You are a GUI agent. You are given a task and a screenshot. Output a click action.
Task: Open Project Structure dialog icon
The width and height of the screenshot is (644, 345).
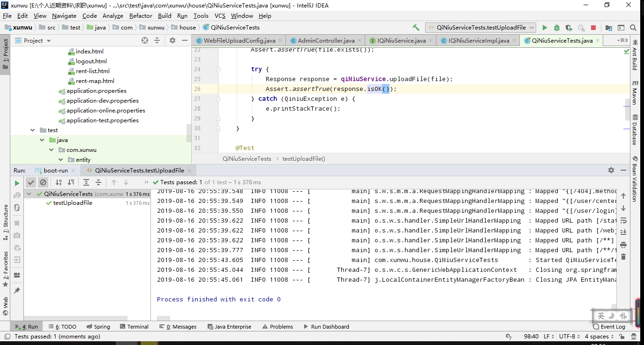pyautogui.click(x=609, y=28)
